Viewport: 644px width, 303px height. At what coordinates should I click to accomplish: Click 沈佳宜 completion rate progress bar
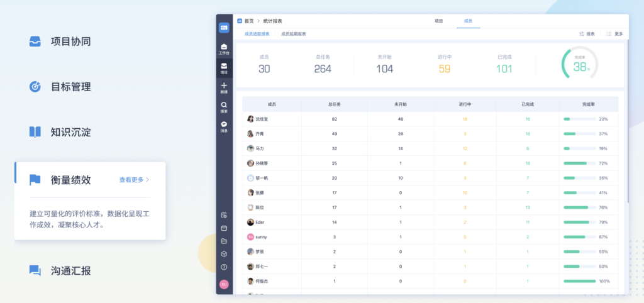pyautogui.click(x=579, y=119)
